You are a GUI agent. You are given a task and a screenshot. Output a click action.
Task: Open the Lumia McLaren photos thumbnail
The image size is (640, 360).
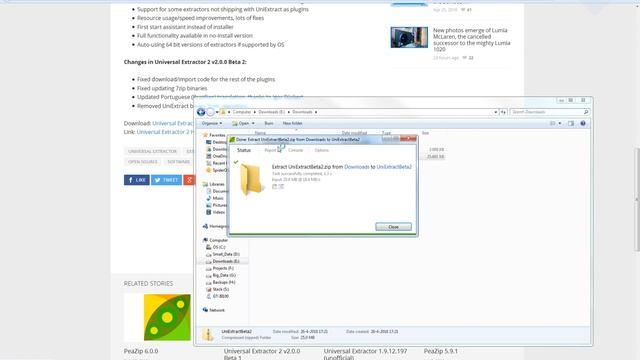(409, 37)
